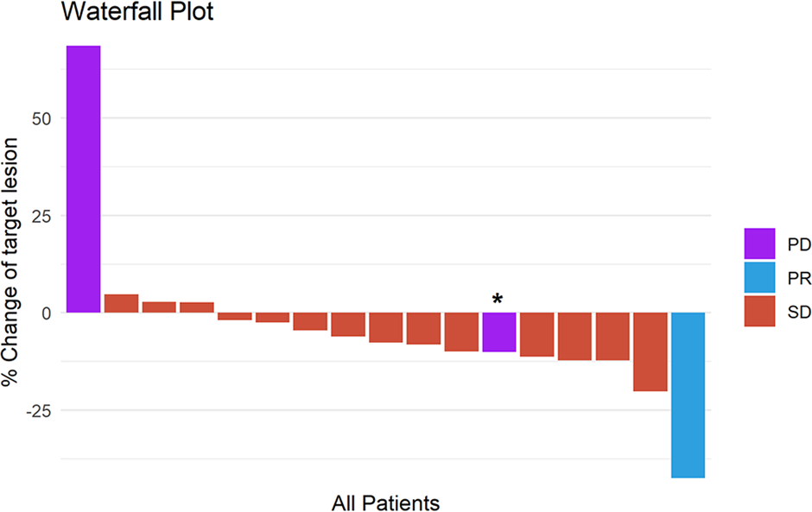Select the first red bar next to the tall purple bar
Image resolution: width=812 pixels, height=512 pixels.
point(122,304)
